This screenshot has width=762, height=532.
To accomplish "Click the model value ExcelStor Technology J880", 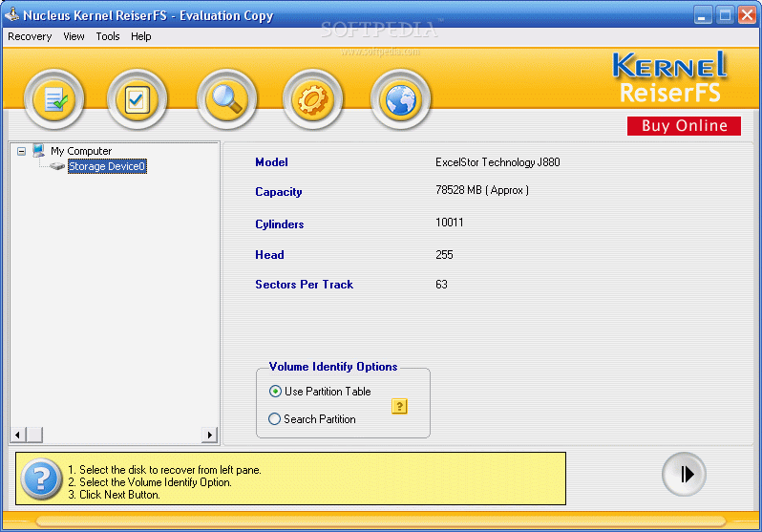I will click(x=497, y=162).
